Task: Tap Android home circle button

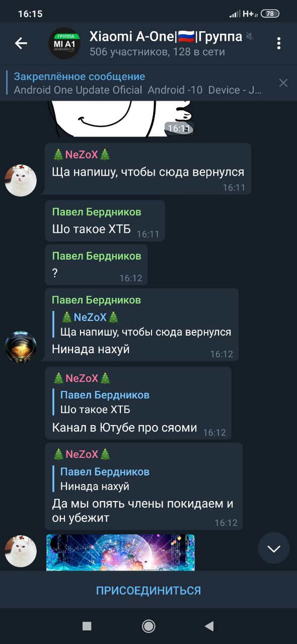Action: tap(148, 626)
